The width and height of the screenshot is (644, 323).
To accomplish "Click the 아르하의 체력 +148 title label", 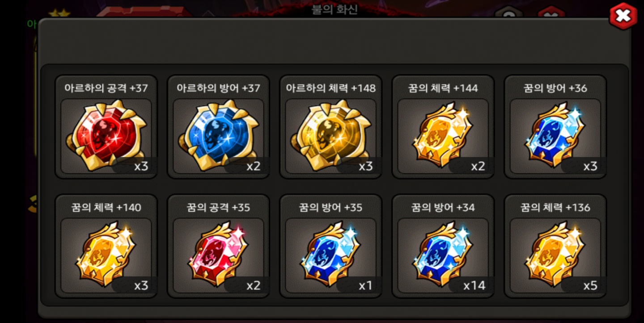I will (330, 88).
